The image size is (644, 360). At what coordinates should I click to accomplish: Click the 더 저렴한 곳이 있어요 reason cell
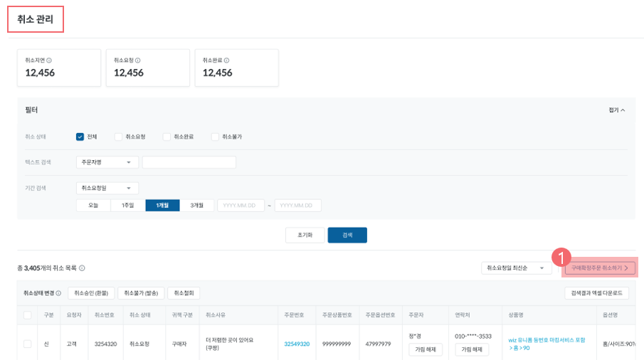(x=230, y=344)
